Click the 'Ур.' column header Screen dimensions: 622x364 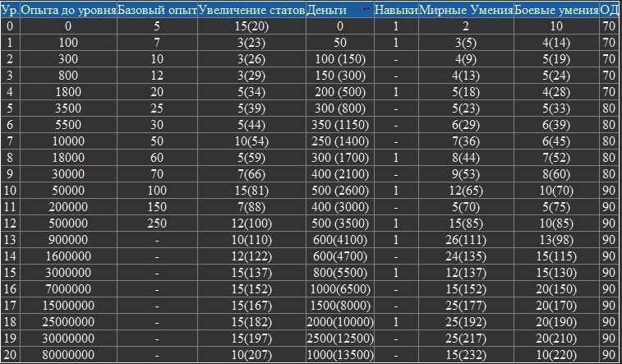pos(10,11)
